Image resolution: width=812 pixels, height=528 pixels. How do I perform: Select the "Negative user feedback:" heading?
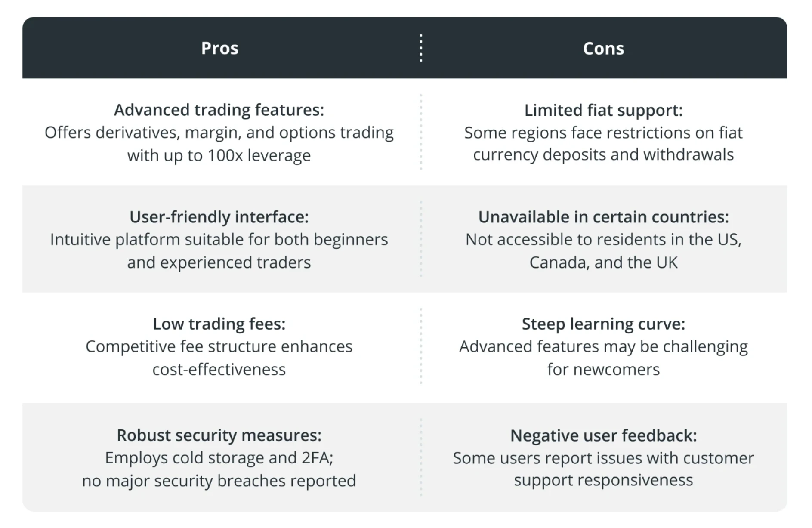tap(603, 435)
